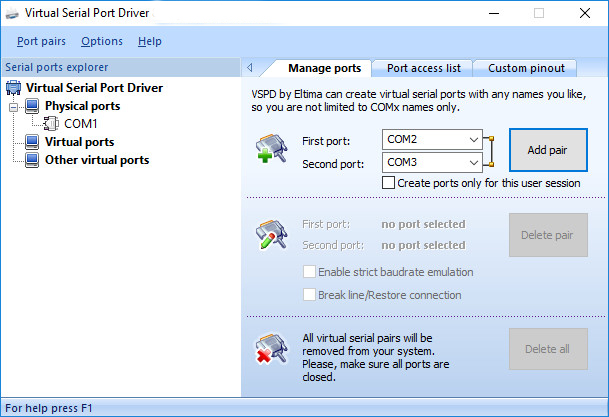
Task: Click the Virtual Serial Port Driver root icon
Action: [13, 88]
